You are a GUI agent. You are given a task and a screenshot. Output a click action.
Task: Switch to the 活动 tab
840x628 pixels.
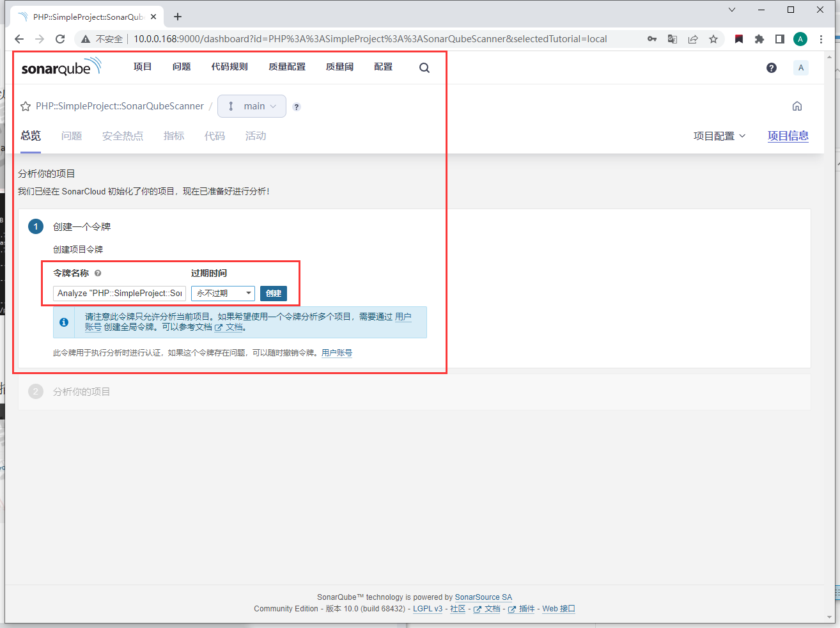[256, 136]
